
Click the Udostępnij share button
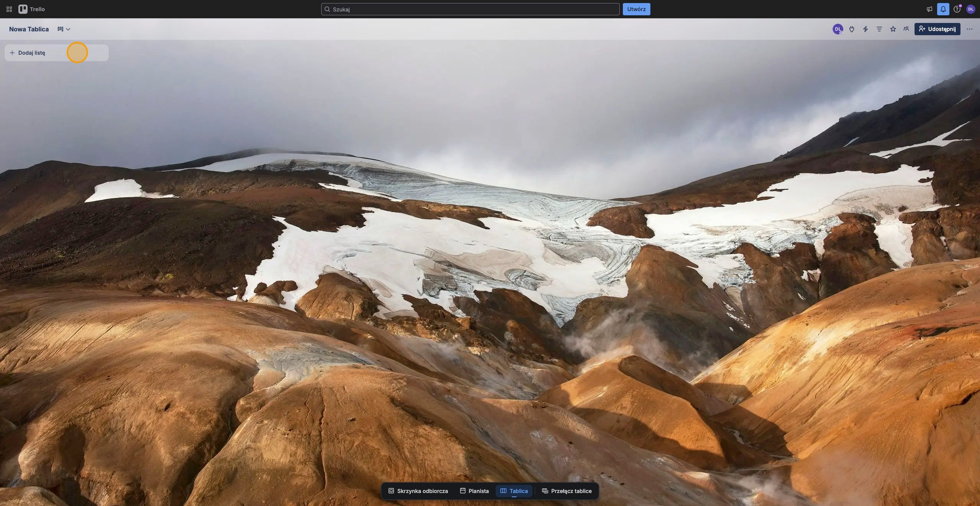pyautogui.click(x=938, y=29)
